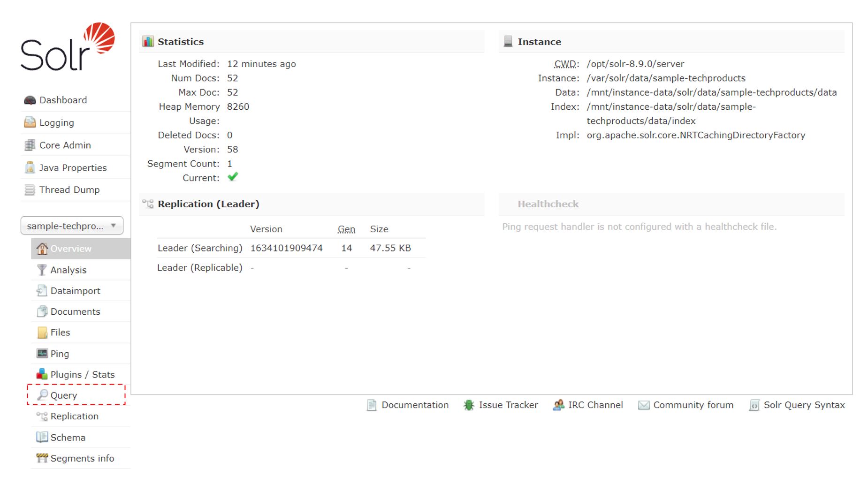
Task: Open the Solr Query Syntax link
Action: tap(804, 405)
